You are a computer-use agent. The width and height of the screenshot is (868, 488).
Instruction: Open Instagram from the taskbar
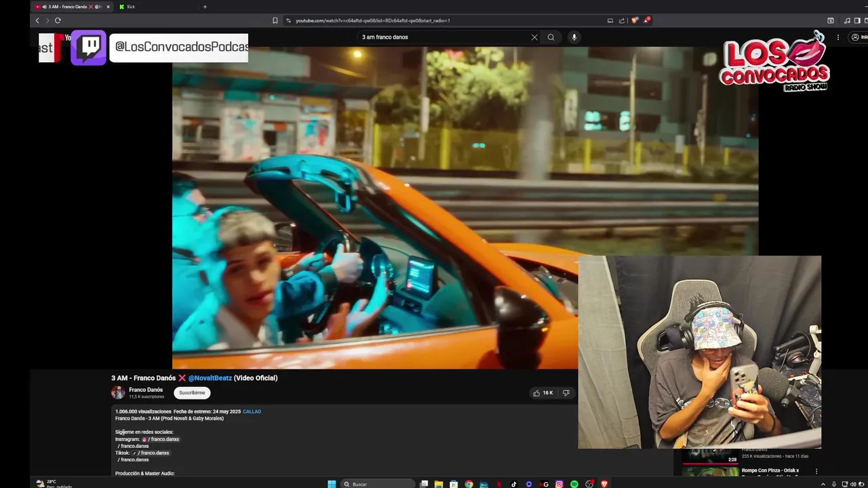559,484
